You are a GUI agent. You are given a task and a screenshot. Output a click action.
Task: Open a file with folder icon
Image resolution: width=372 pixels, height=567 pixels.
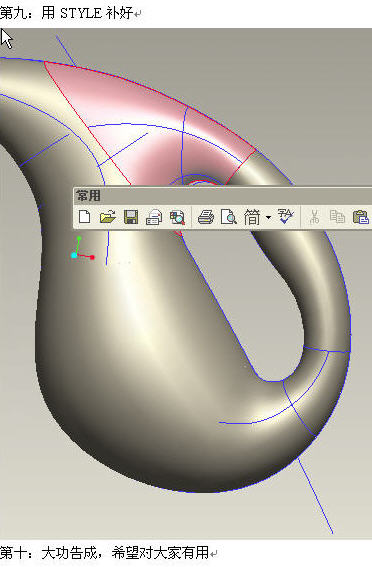point(107,217)
